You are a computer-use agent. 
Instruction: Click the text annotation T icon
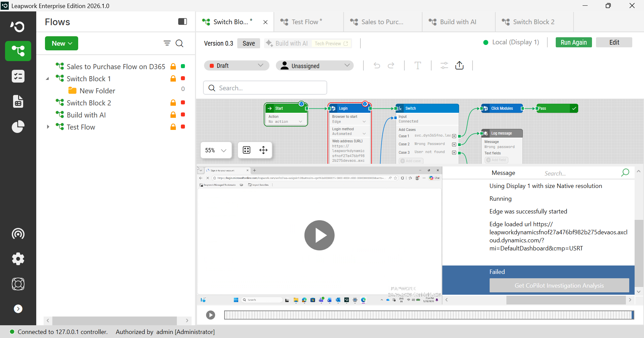pos(418,65)
